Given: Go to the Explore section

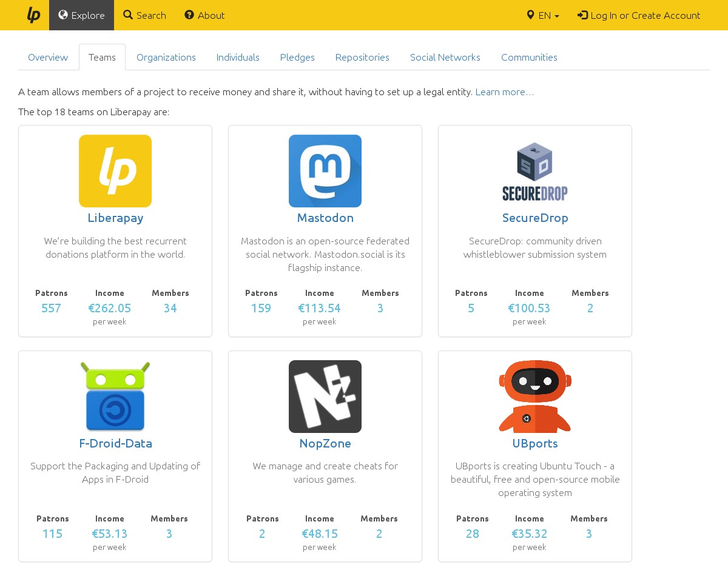Looking at the screenshot, I should tap(81, 15).
